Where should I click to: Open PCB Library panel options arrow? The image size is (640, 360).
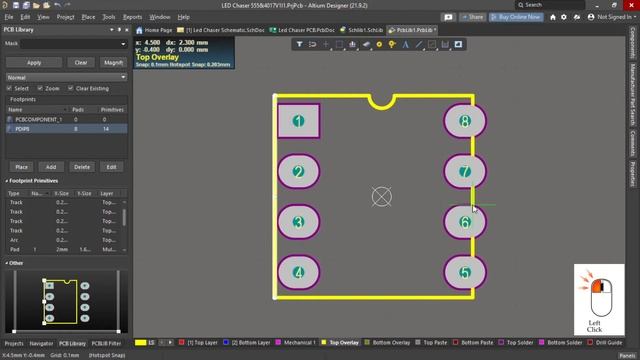click(111, 30)
